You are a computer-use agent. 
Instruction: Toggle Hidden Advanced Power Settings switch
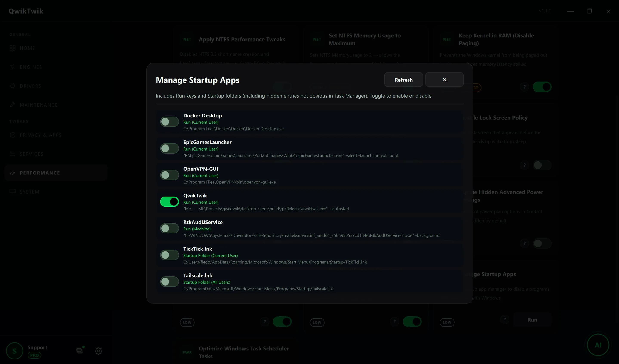(542, 243)
